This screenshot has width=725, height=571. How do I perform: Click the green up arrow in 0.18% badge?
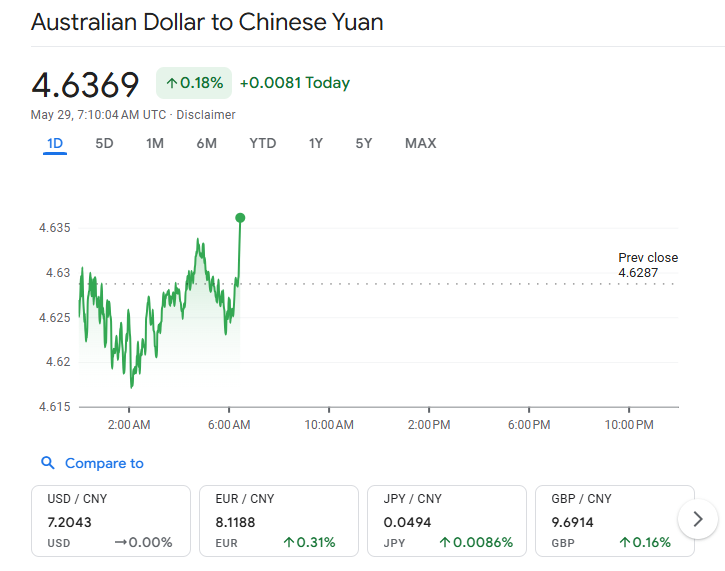(172, 83)
